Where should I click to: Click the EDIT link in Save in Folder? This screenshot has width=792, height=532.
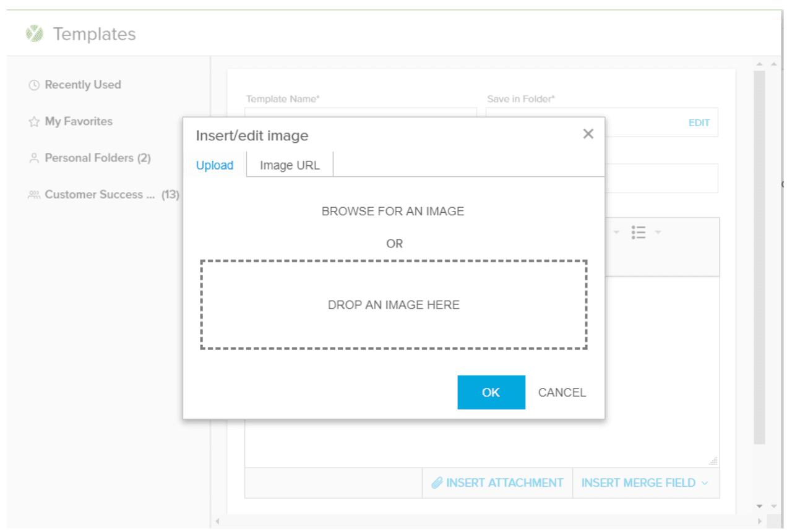(699, 122)
